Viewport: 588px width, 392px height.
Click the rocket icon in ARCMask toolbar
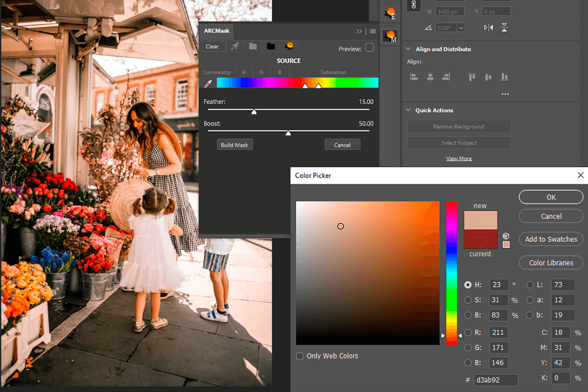coord(235,47)
